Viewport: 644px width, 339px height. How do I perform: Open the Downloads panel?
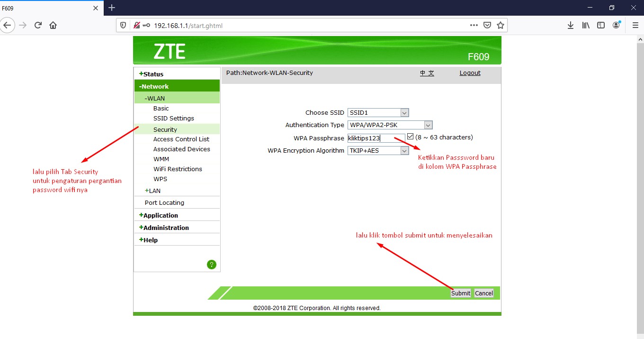571,25
